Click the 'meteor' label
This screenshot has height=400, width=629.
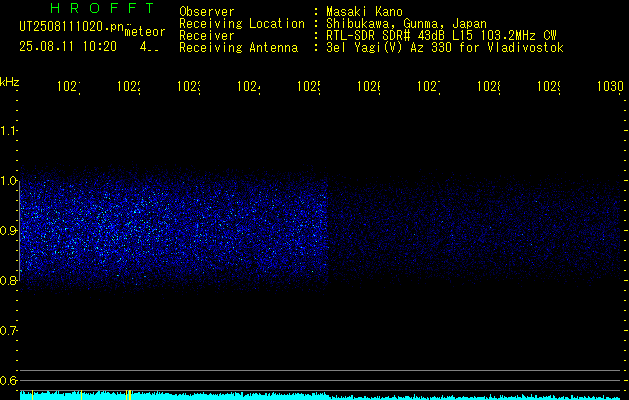click(145, 32)
